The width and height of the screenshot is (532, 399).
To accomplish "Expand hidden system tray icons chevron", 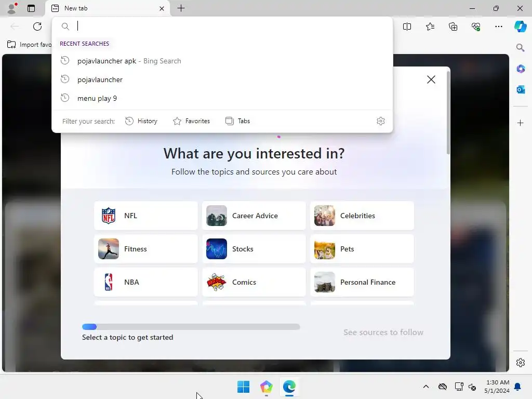I will point(426,387).
